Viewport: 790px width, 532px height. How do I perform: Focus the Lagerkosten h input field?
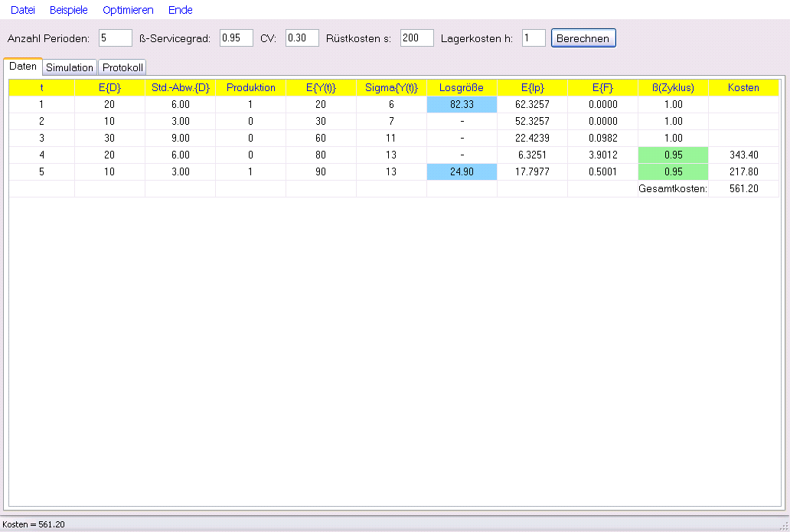[534, 38]
